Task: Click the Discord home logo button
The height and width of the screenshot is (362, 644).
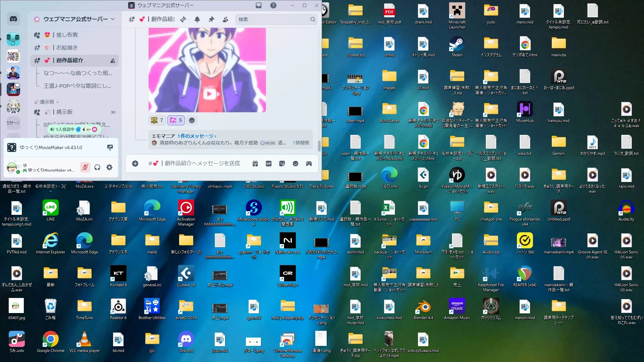Action: point(13,19)
